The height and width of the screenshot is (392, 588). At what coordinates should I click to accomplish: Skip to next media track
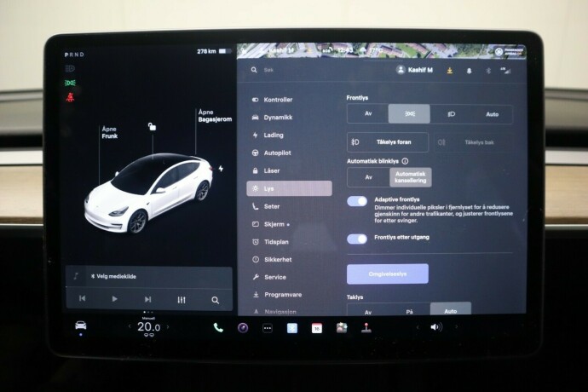tap(147, 299)
